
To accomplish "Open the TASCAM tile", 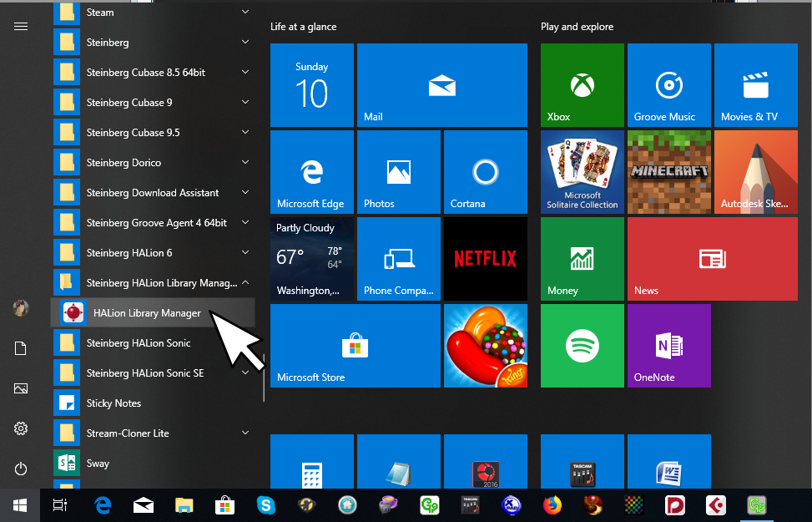I will point(582,461).
